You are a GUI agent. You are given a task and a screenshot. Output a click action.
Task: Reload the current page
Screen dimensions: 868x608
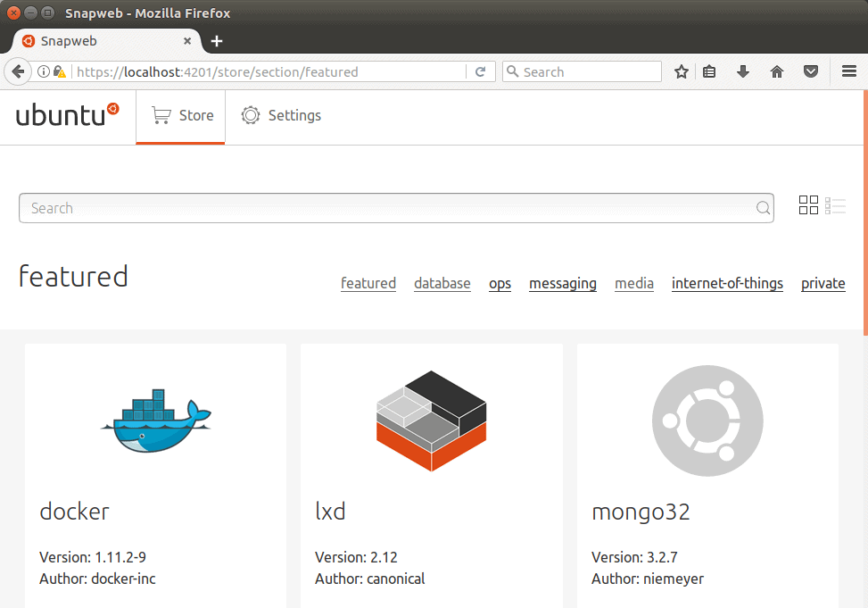click(481, 71)
